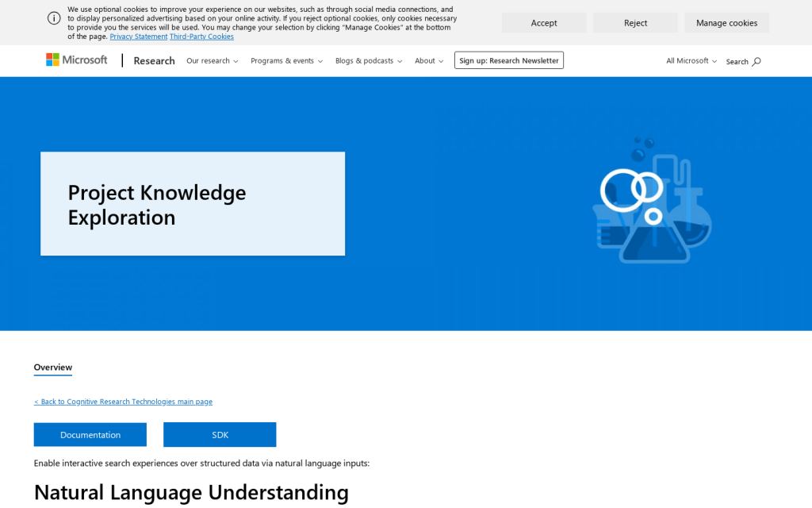Sign up for Research Newsletter

[x=509, y=60]
